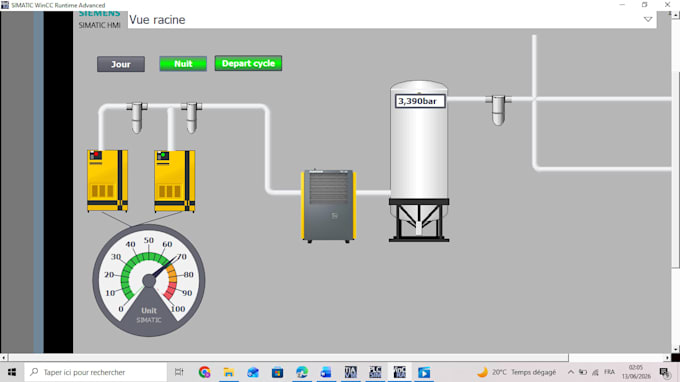Click the vertical scroll down arrow
This screenshot has height=382, width=680.
(x=676, y=349)
